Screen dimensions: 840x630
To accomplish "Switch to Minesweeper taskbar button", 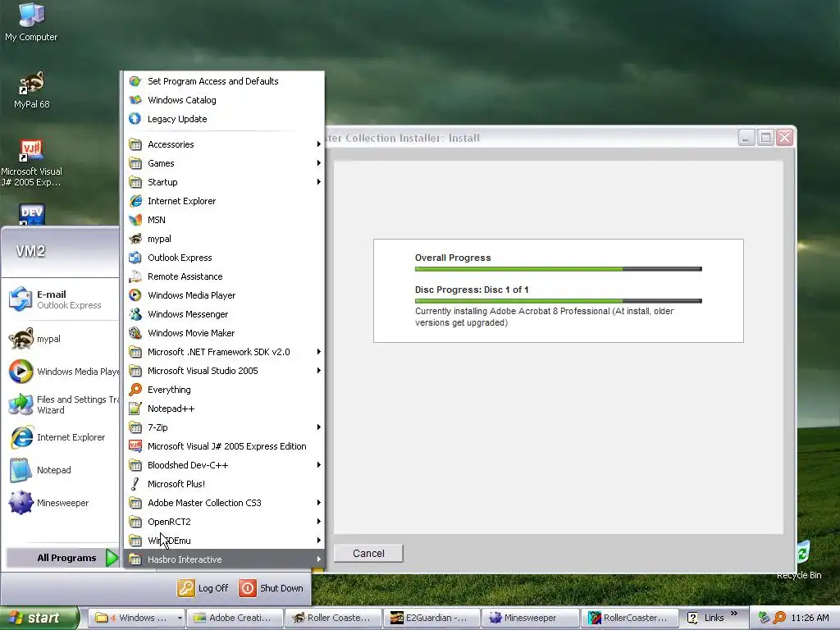I will point(531,618).
